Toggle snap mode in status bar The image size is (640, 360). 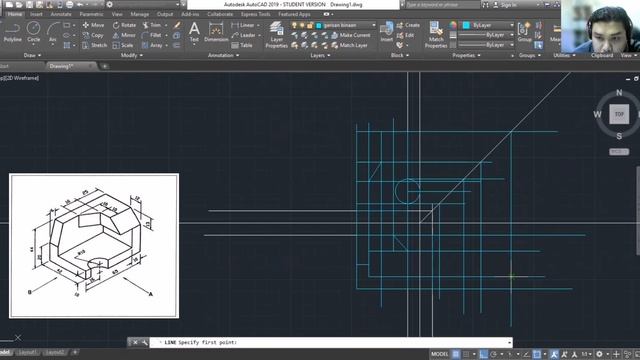[466, 354]
